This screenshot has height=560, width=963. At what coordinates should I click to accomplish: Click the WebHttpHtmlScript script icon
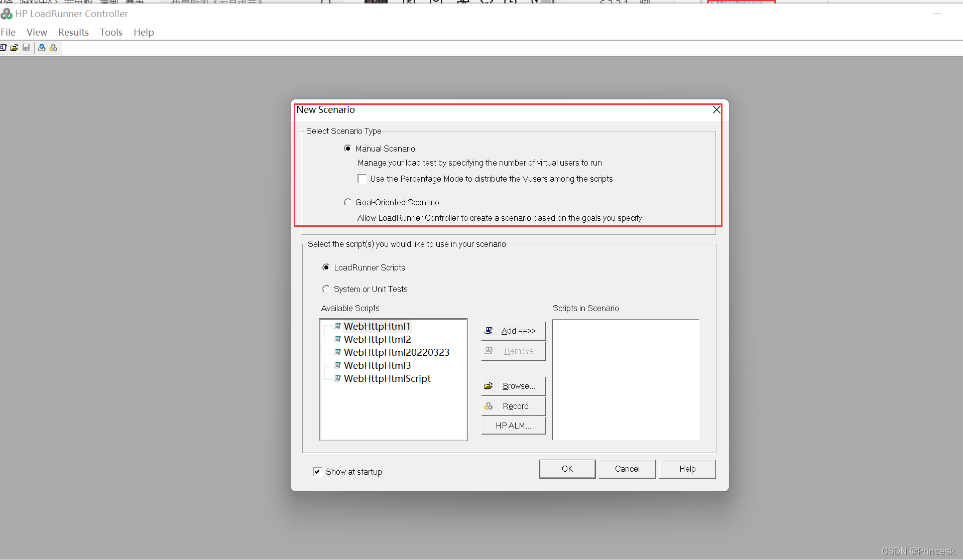coord(337,378)
